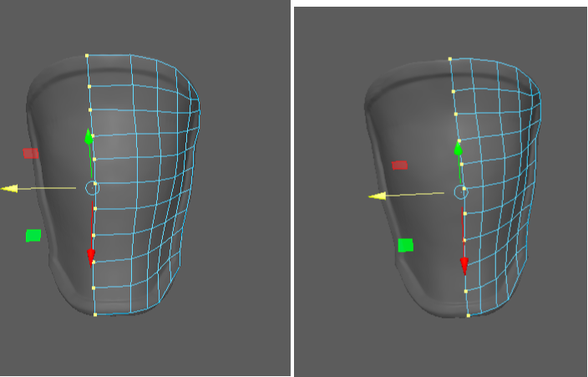This screenshot has height=377, width=588.
Task: Click the yellow left arrow in left viewport
Action: [10, 189]
